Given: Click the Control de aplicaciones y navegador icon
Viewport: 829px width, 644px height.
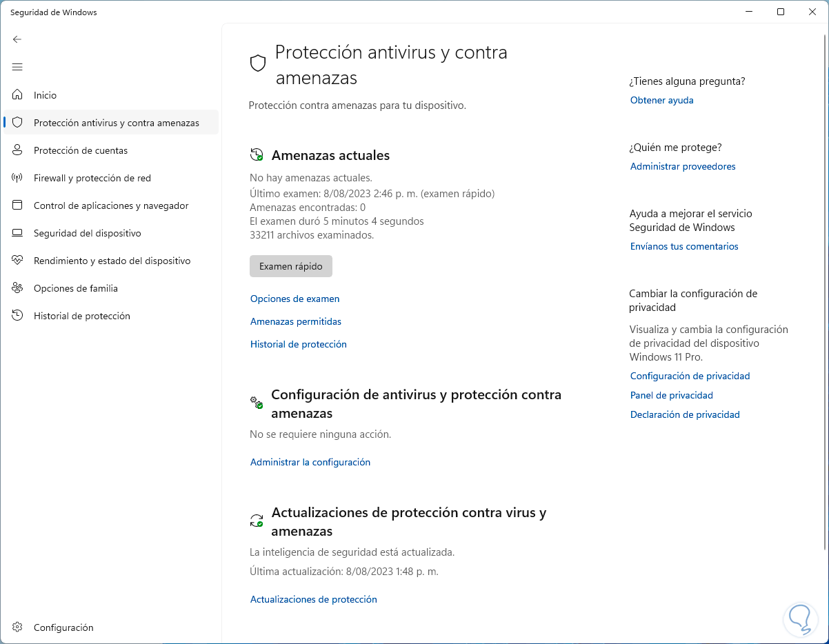Looking at the screenshot, I should pos(18,205).
